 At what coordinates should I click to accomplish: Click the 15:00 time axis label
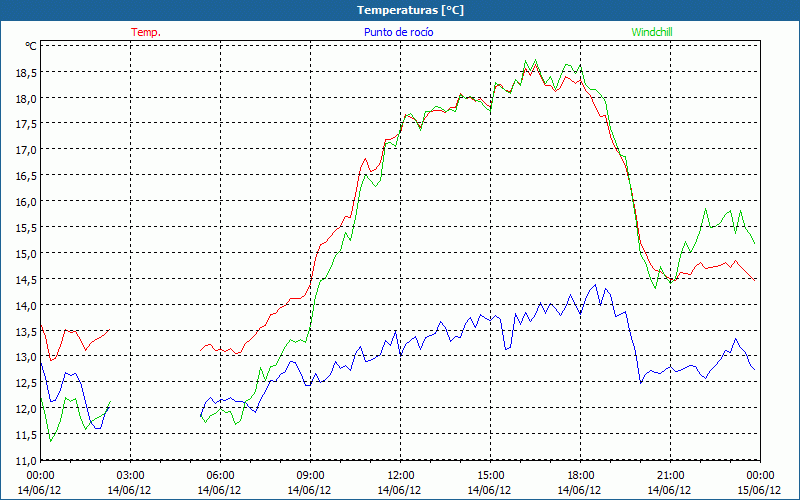490,476
